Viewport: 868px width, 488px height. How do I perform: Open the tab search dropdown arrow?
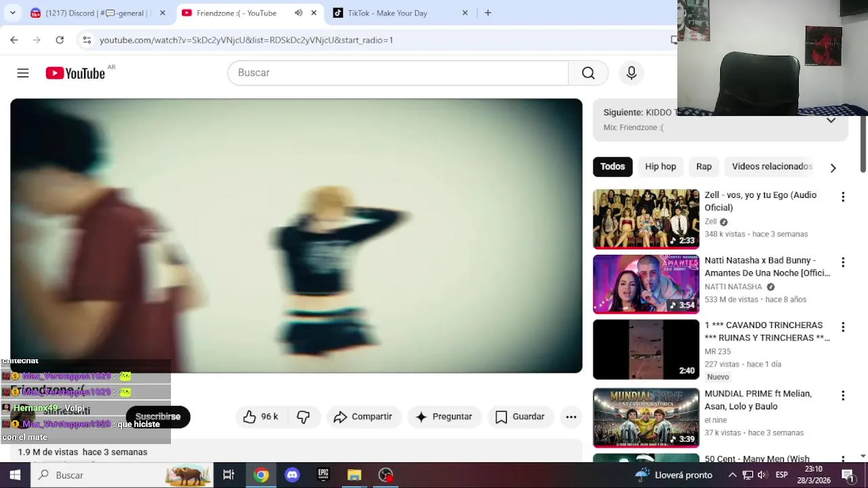(13, 13)
